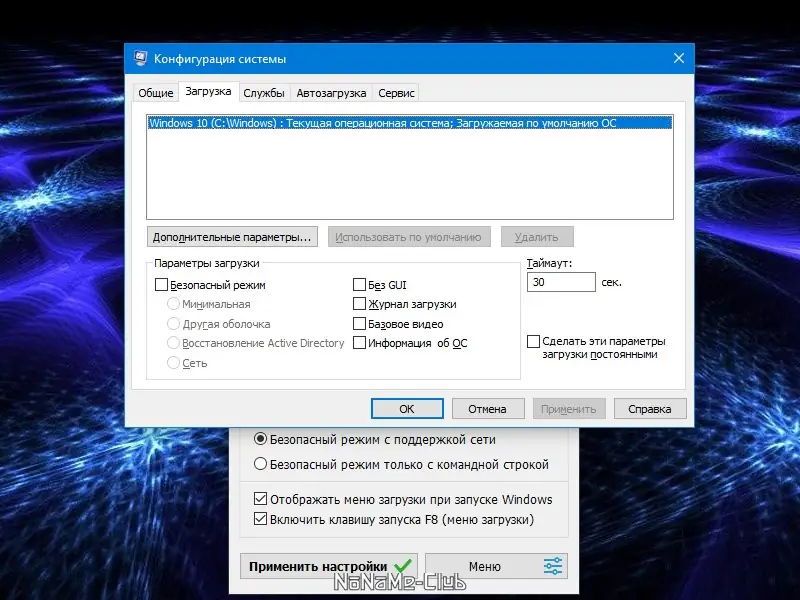Click Применить настройки in the background window
The width and height of the screenshot is (800, 600).
(329, 566)
